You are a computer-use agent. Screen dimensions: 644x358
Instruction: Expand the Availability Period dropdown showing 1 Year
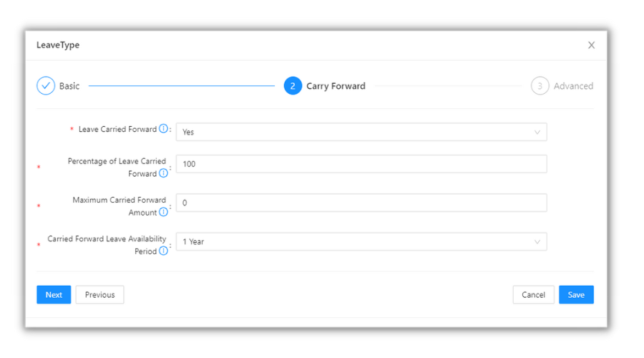361,242
